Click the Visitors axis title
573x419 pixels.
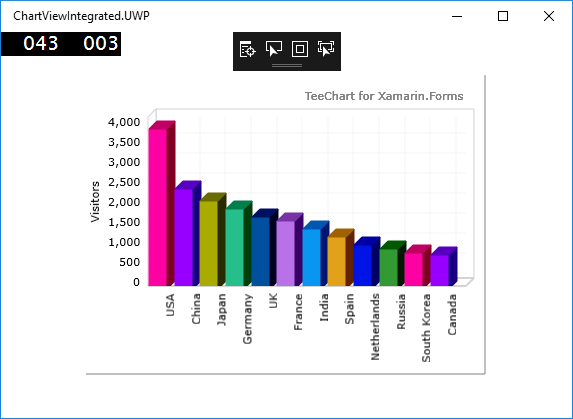tap(95, 202)
